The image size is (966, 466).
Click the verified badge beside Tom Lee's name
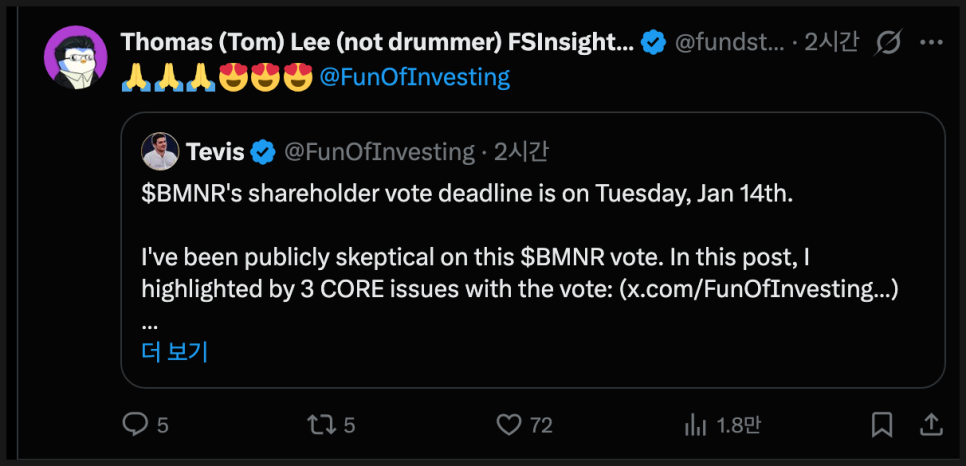[x=653, y=43]
